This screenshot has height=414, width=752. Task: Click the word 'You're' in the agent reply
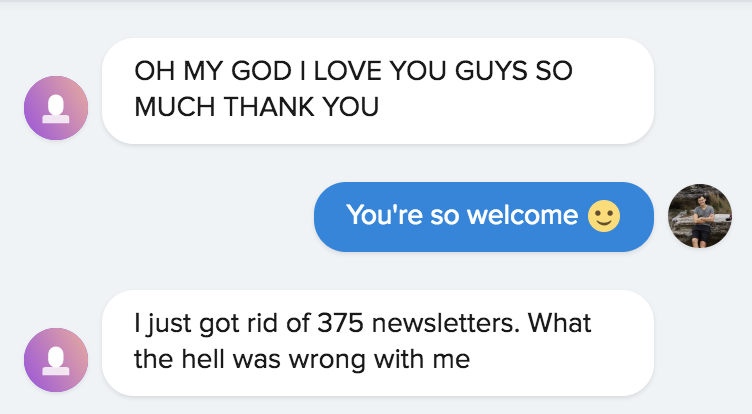385,214
